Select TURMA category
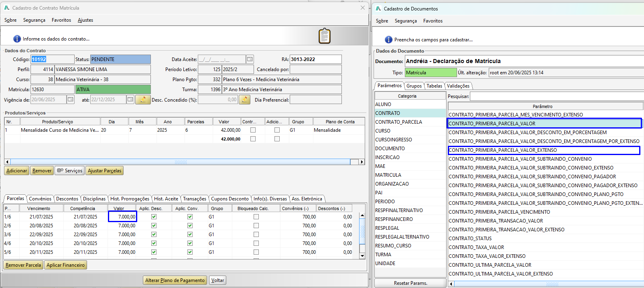 pyautogui.click(x=410, y=255)
